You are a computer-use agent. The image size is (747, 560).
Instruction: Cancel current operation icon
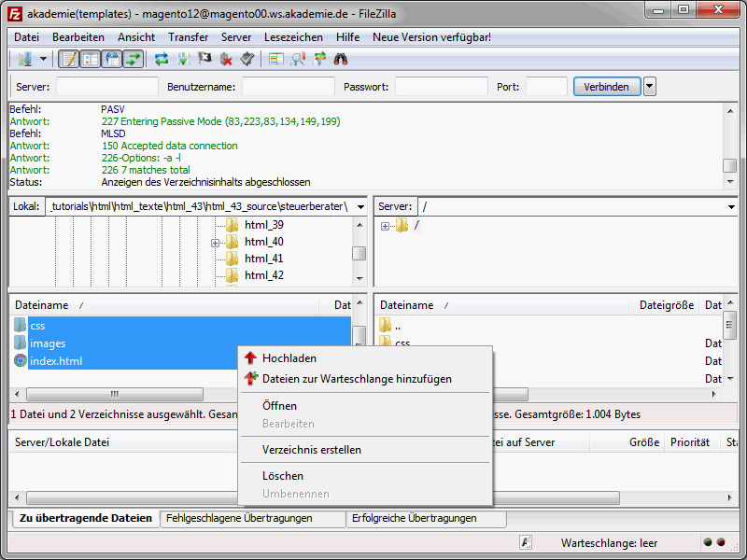[204, 59]
